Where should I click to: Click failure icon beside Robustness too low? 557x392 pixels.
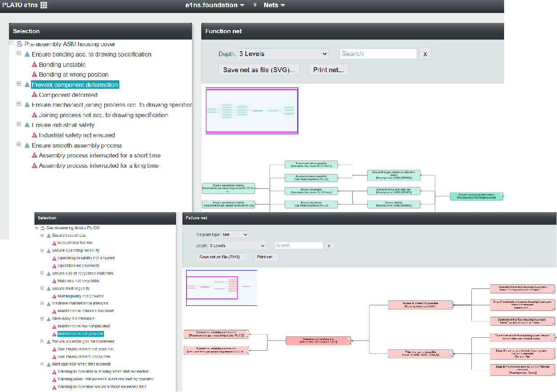click(x=54, y=243)
